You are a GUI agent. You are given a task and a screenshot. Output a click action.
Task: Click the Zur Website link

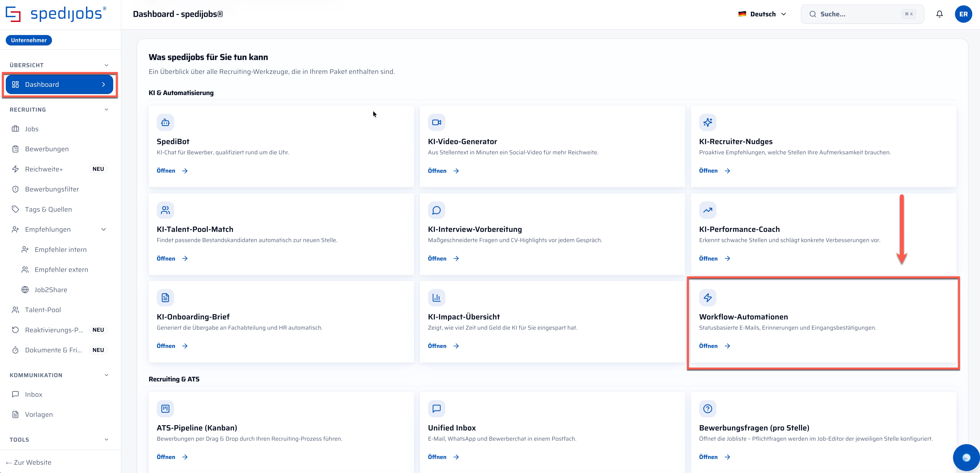[28, 462]
